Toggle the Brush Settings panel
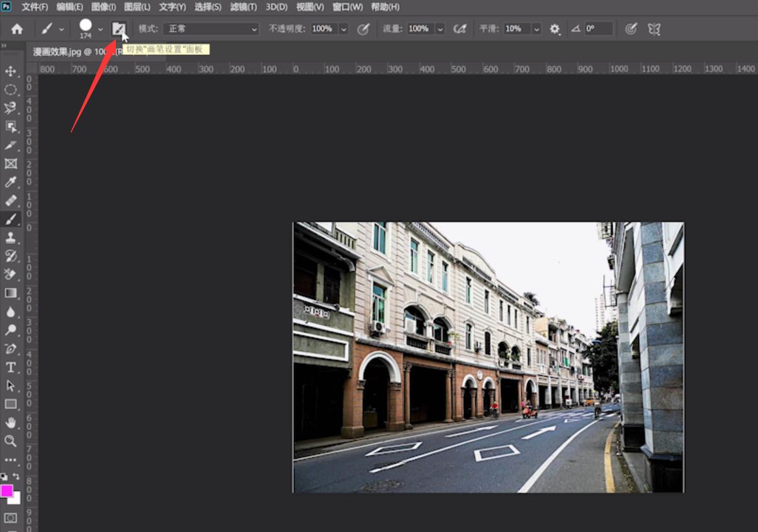The width and height of the screenshot is (758, 532). coord(118,29)
